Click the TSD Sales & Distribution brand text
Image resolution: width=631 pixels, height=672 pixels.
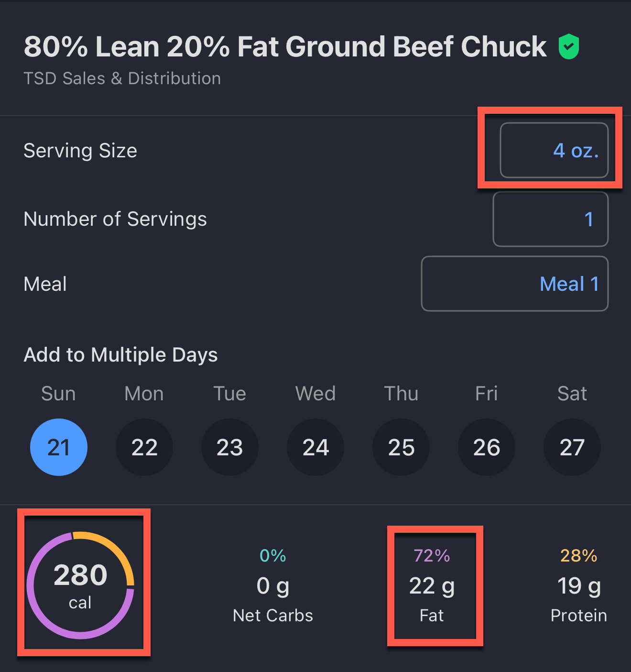pos(122,78)
